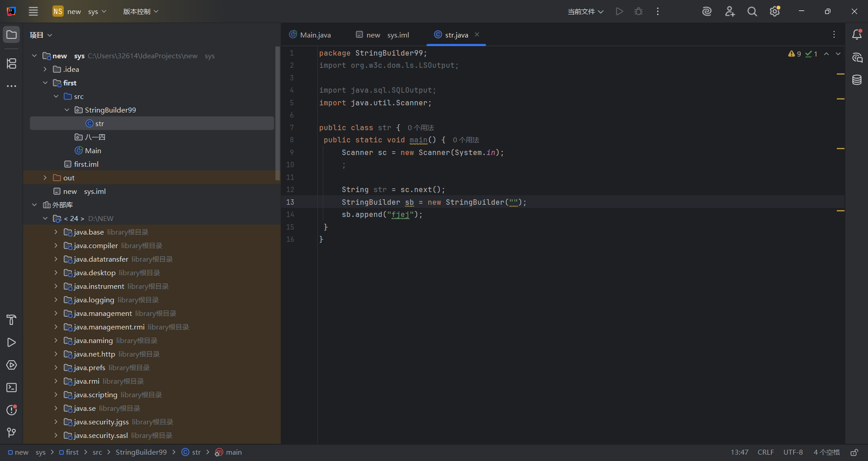Open the Structure tool window icon
Viewport: 868px width, 461px height.
click(x=12, y=64)
